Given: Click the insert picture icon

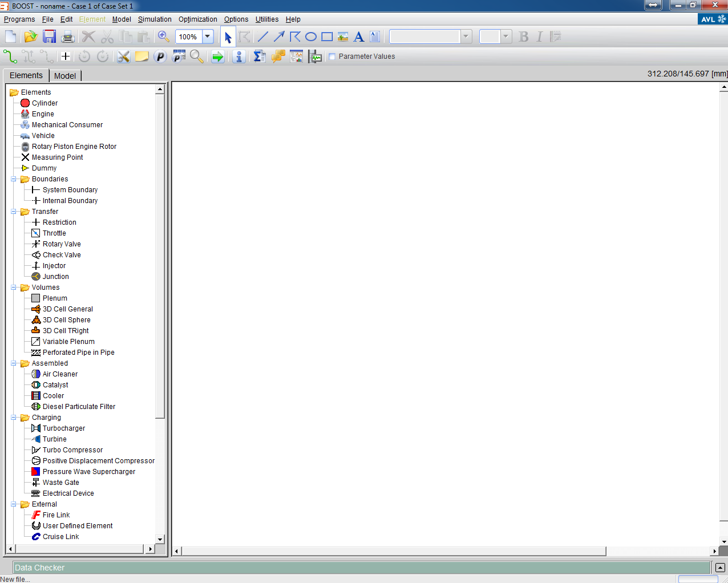Looking at the screenshot, I should click(343, 37).
